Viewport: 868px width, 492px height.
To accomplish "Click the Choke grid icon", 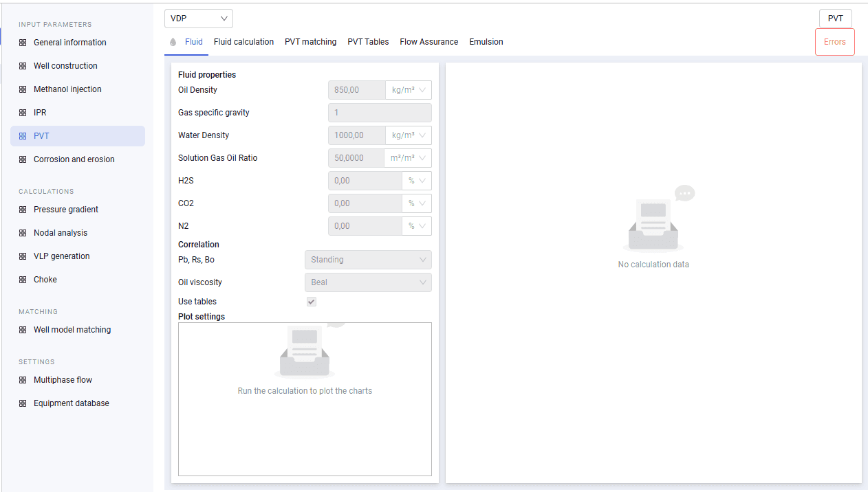I will (23, 280).
